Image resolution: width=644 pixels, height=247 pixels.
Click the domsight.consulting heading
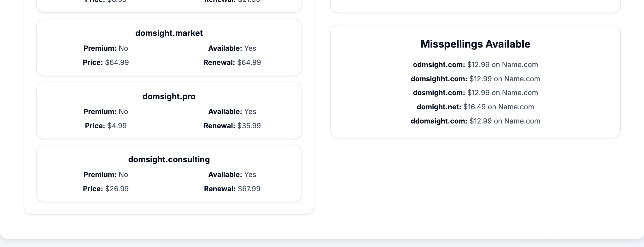(x=169, y=159)
